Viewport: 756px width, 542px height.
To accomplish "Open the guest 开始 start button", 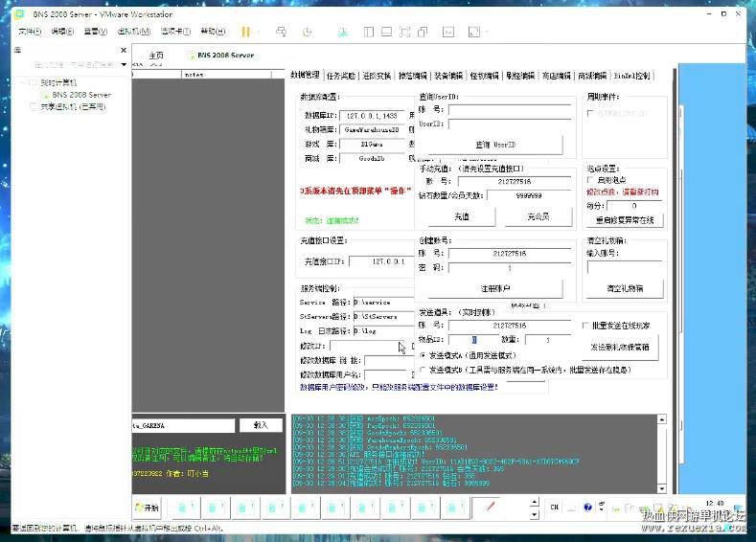I will point(147,508).
